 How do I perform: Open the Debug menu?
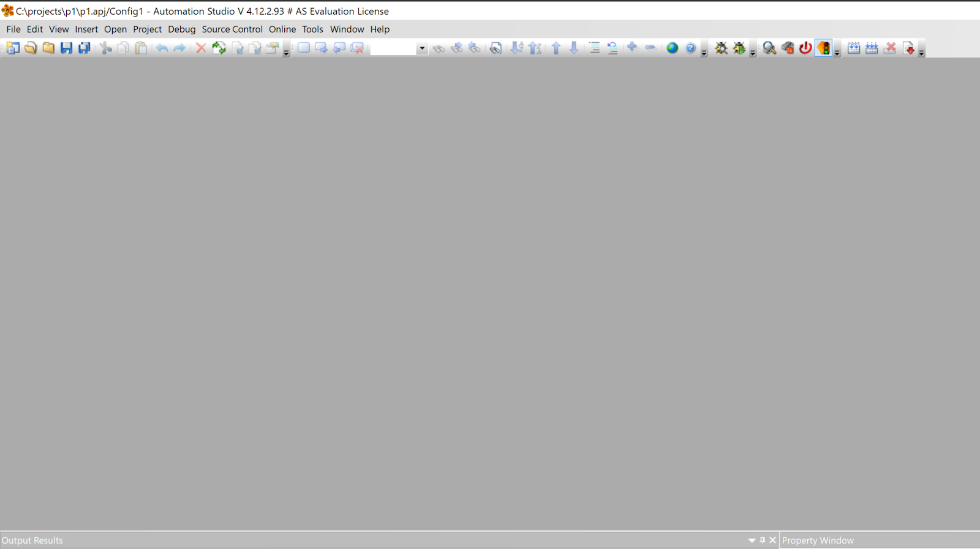pos(182,29)
